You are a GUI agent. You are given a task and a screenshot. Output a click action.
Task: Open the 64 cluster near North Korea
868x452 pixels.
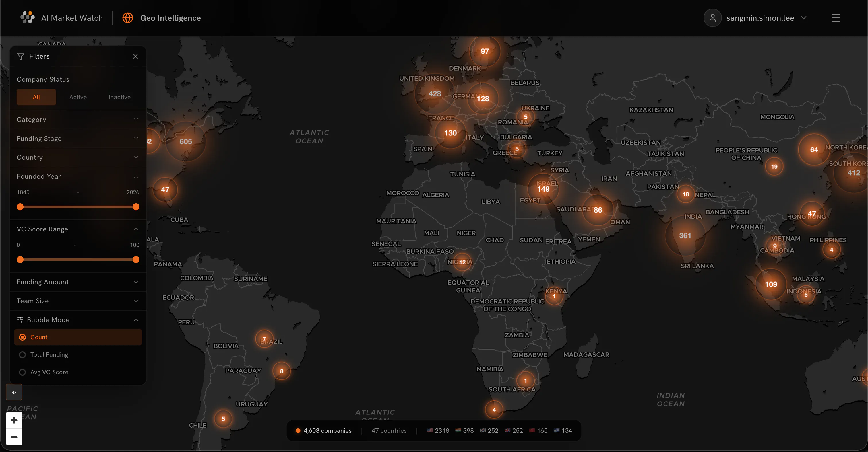pos(814,150)
